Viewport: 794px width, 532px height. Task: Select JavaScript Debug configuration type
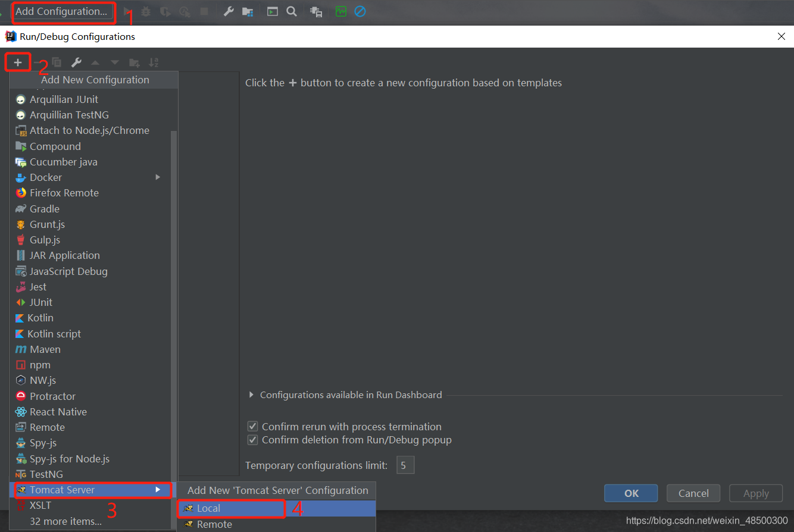90,271
